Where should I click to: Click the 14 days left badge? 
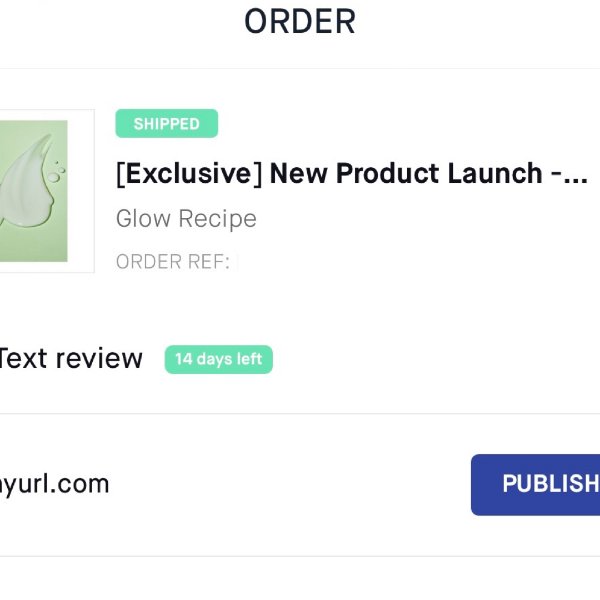(218, 359)
